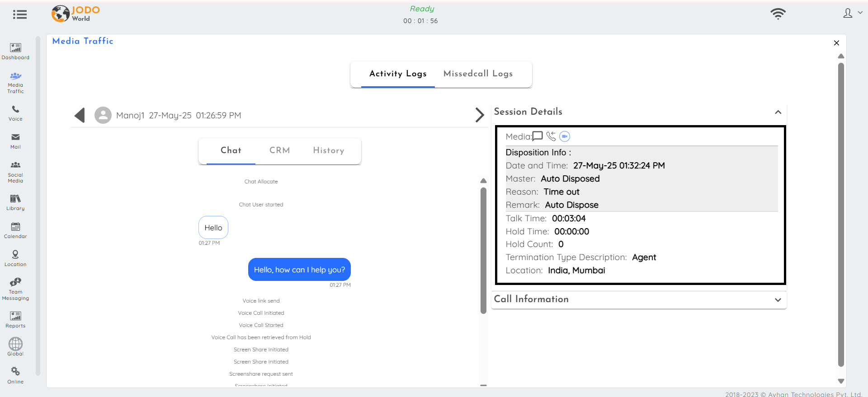The width and height of the screenshot is (868, 397).
Task: Click the main panel scroll-down arrow
Action: point(841,381)
